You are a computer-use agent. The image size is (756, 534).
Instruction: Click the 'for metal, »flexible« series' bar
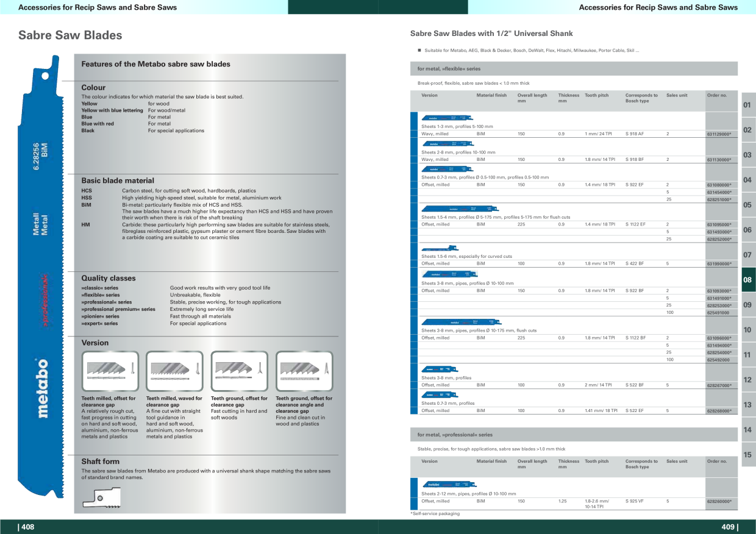coord(574,69)
